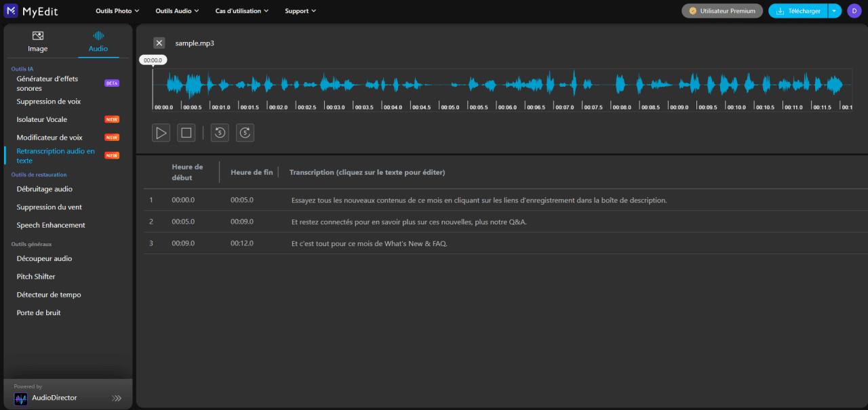Edit transcription Et c'est tout line
Viewport: 868px width, 410px height.
pos(369,244)
